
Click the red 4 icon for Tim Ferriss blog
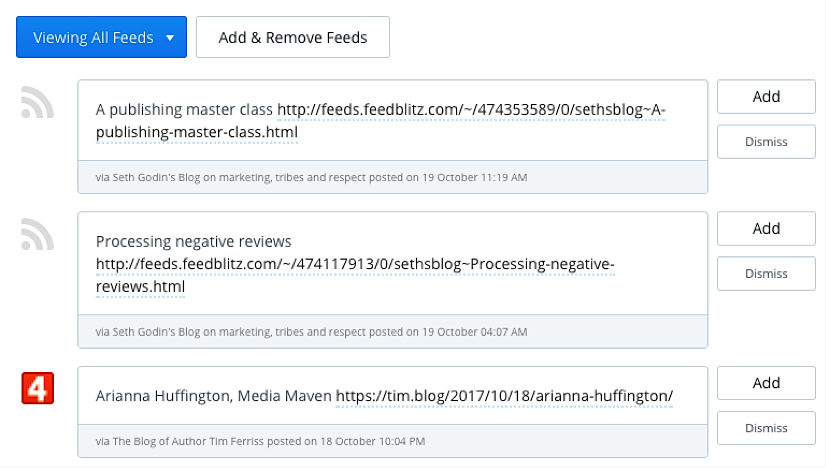[37, 388]
